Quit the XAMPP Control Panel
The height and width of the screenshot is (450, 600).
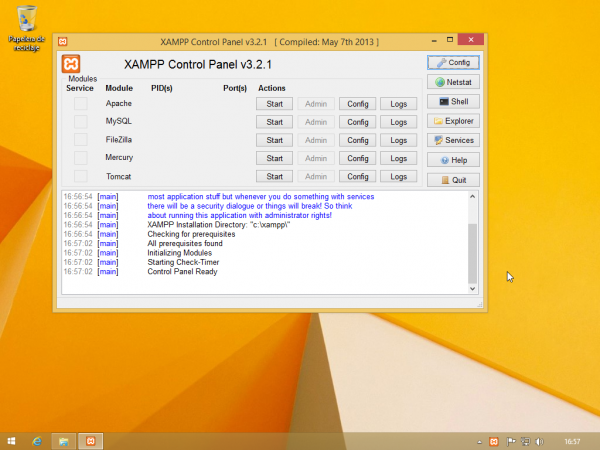tap(453, 180)
